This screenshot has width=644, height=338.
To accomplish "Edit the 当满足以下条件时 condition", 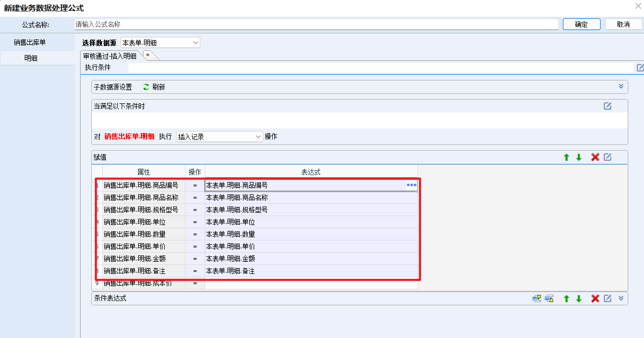I will click(x=607, y=106).
